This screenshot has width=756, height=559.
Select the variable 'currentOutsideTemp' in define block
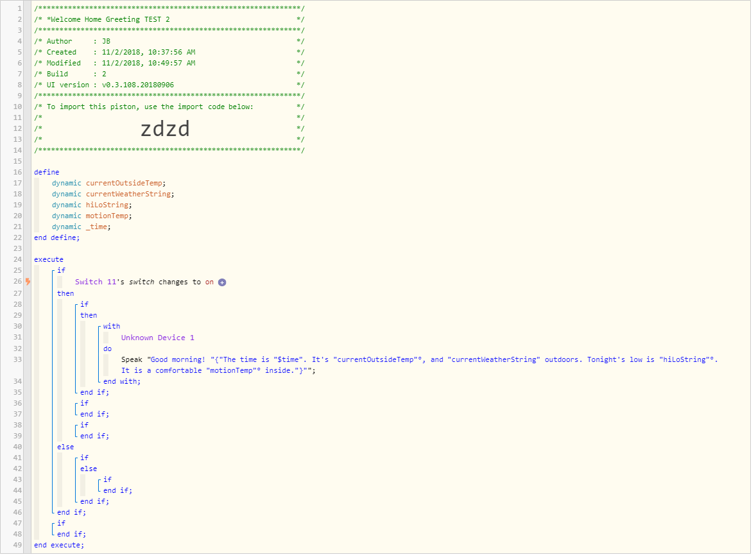click(x=125, y=184)
